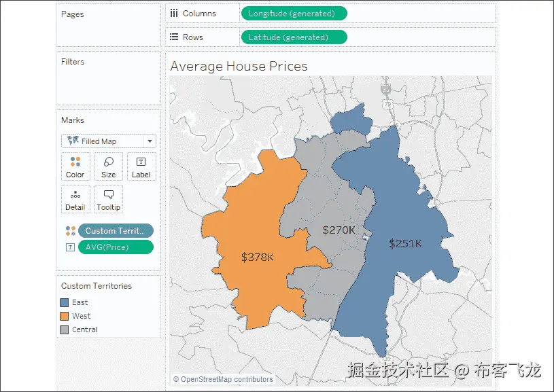Select the Longitude (generated) pill
The height and width of the screenshot is (392, 554).
[x=294, y=14]
